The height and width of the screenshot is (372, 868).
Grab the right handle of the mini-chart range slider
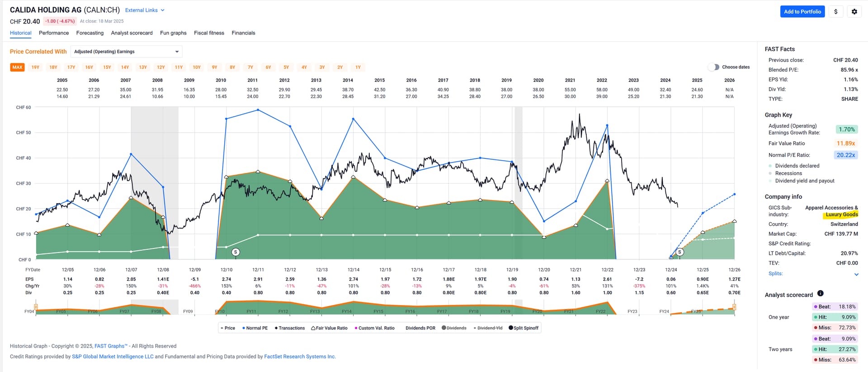click(735, 307)
